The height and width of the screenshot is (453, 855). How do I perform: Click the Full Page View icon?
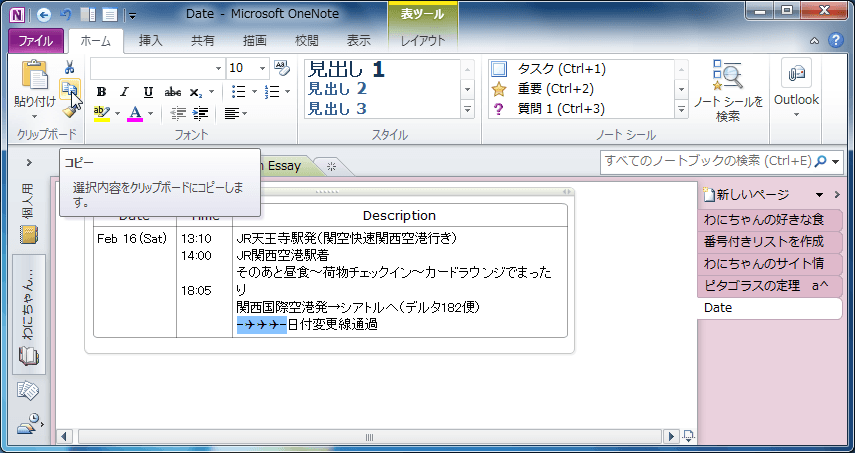coord(109,14)
